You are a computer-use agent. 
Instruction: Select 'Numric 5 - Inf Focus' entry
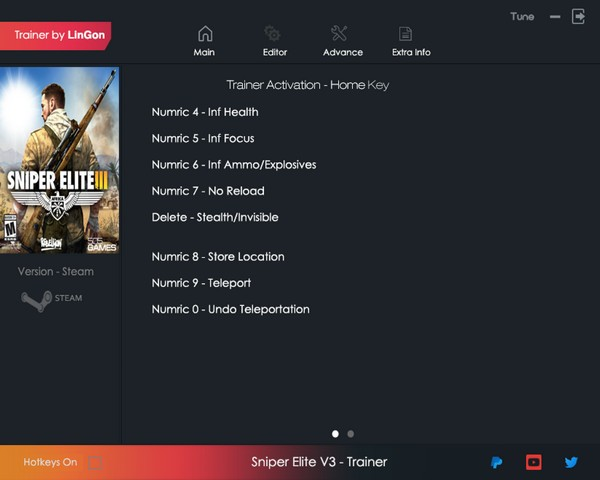203,139
